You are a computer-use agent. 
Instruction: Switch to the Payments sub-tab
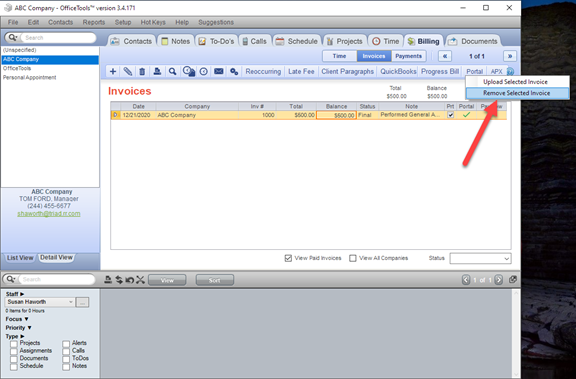(x=408, y=56)
